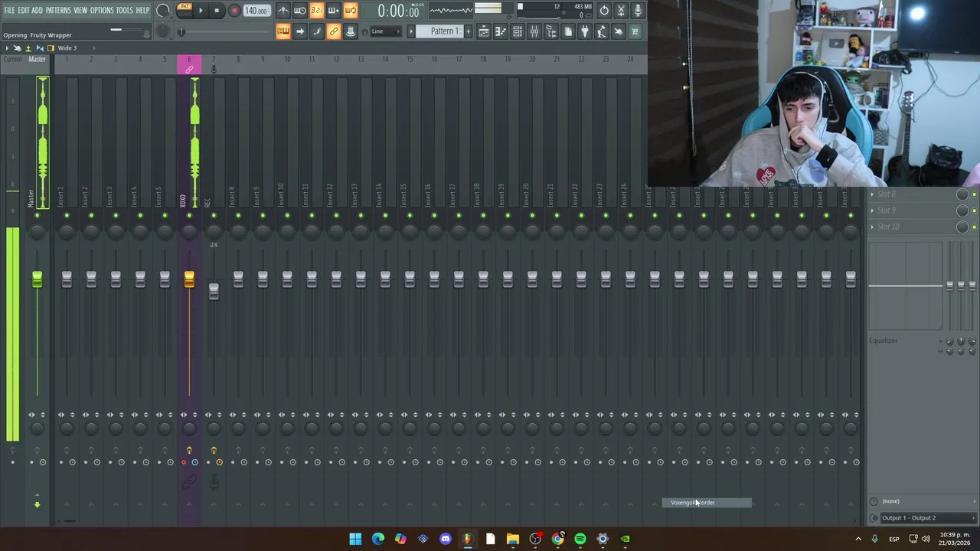Click the shopping cart content library icon
The image size is (980, 551).
pyautogui.click(x=635, y=31)
